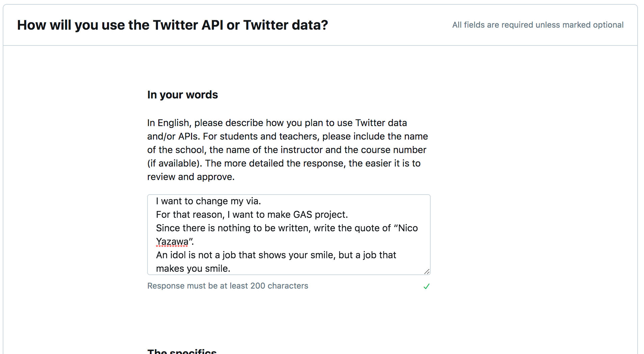Click the partially visible 'The specifics' heading
The width and height of the screenshot is (644, 354).
point(182,351)
